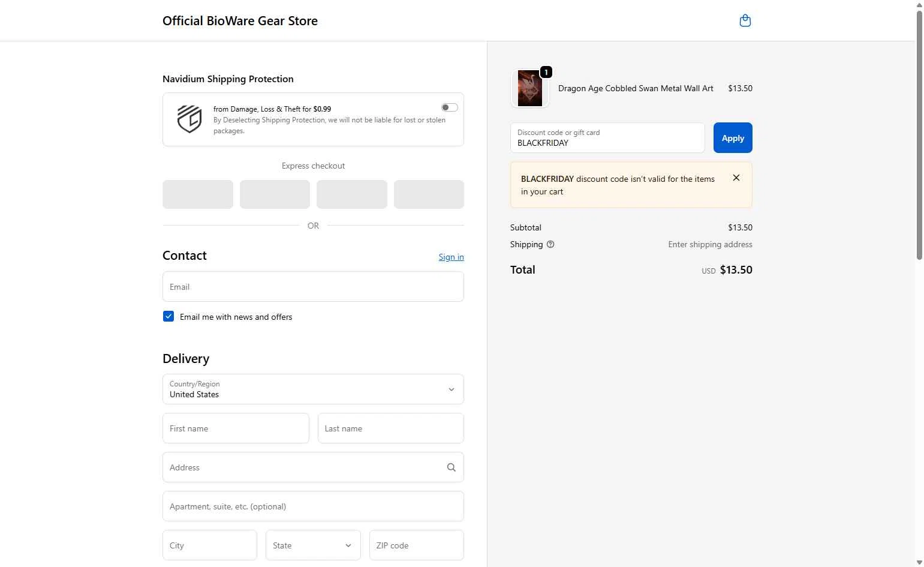The image size is (924, 567).
Task: Click the Navidium Shipping Protection heading
Action: pyautogui.click(x=228, y=79)
